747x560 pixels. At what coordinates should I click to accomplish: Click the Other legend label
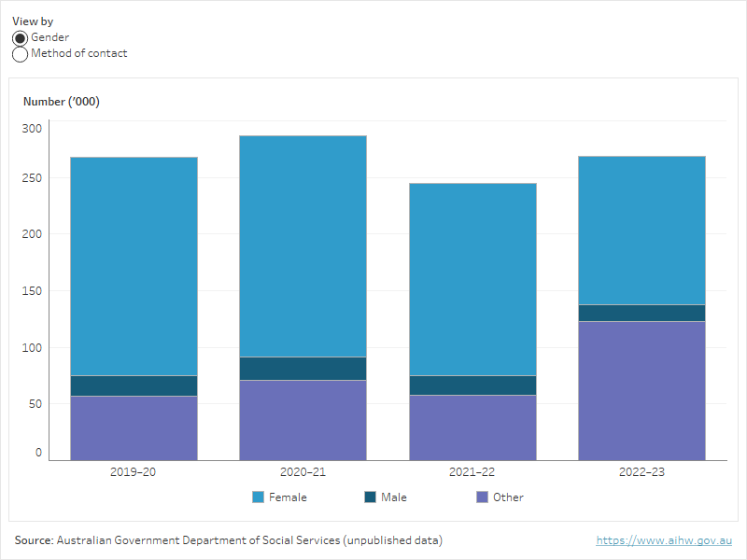point(508,497)
